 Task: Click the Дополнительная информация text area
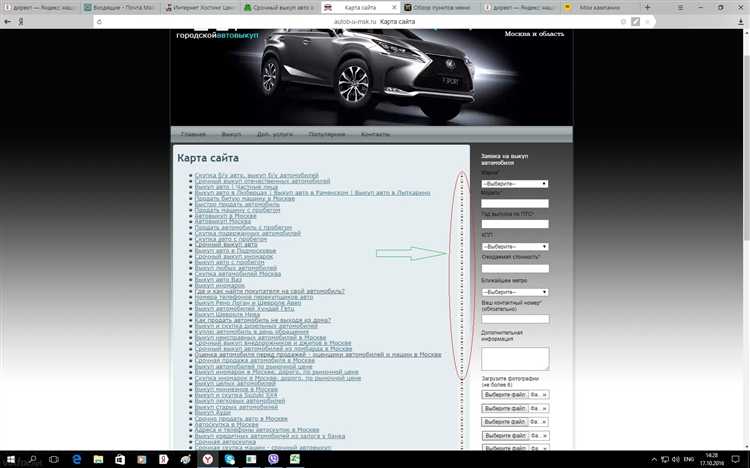(515, 358)
